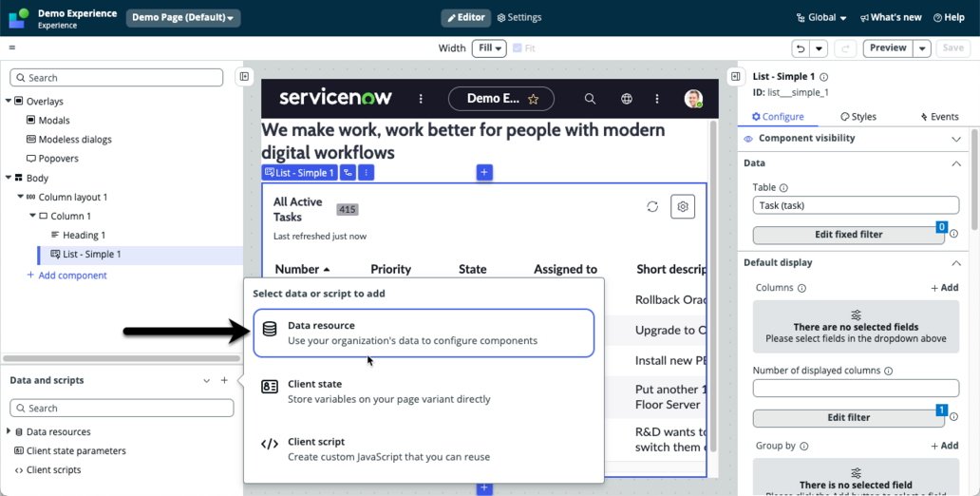Viewport: 980px width, 496px height.
Task: Open What's new link
Action: pos(891,17)
